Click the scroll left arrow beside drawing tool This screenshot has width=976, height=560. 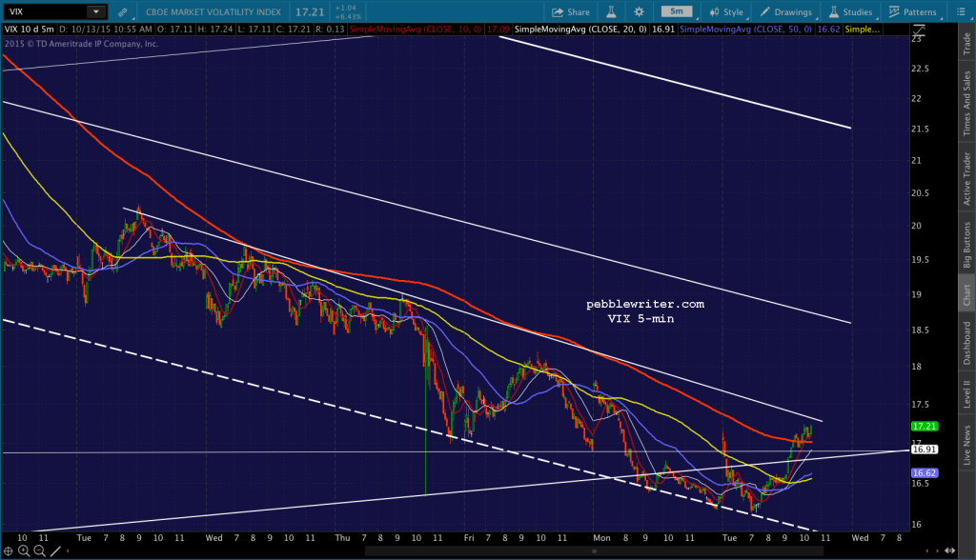tap(68, 550)
